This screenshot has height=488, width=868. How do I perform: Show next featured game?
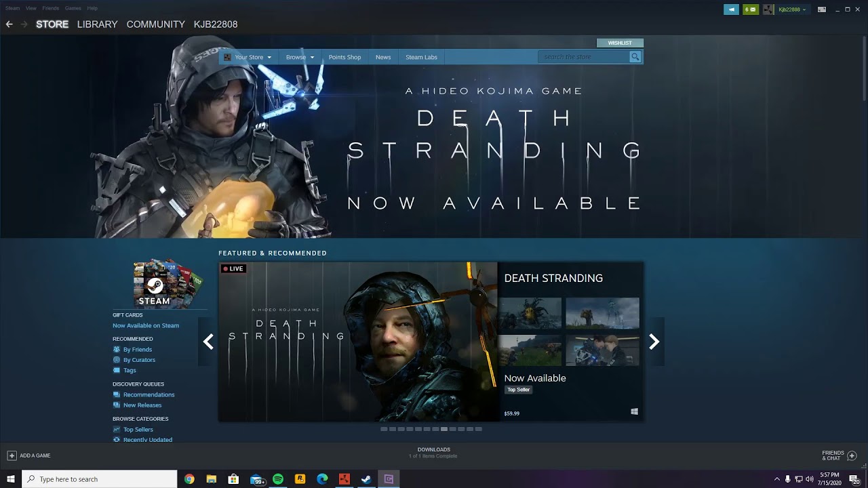pos(654,342)
